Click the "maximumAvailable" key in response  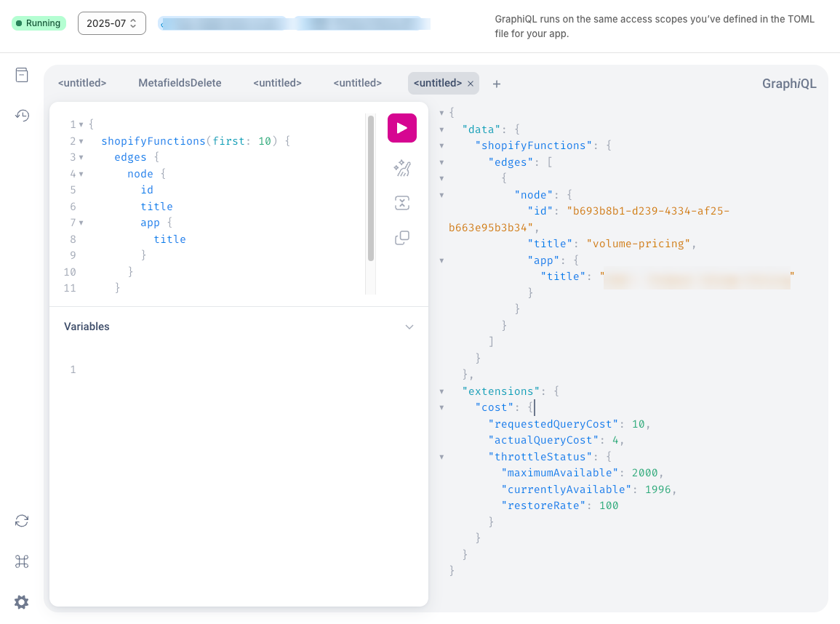559,473
